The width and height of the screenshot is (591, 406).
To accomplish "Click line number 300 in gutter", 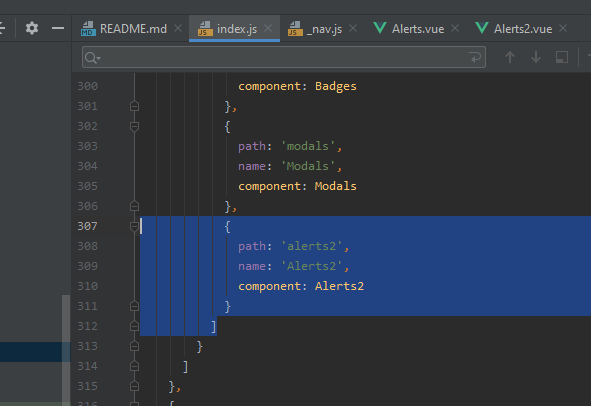I will (x=87, y=86).
